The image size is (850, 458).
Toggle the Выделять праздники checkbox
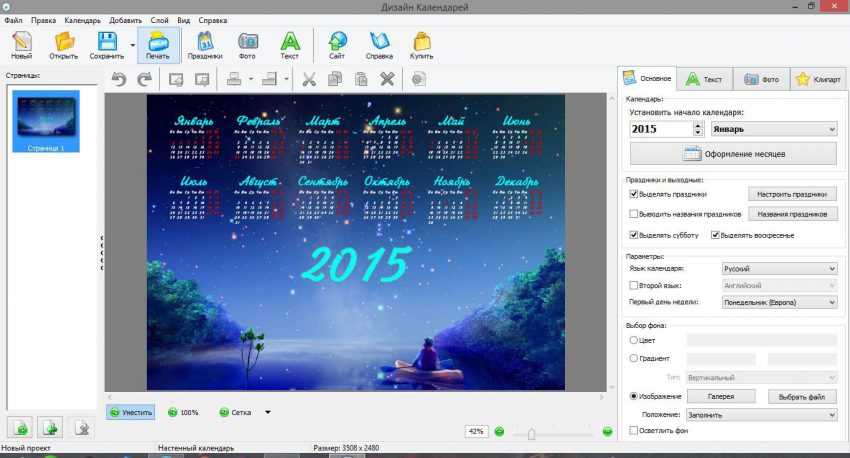tap(634, 194)
